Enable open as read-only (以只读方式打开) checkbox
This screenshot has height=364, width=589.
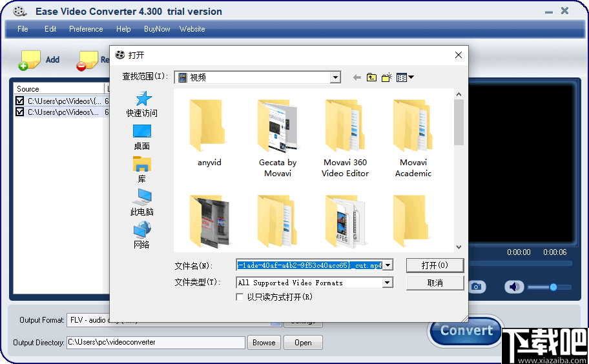239,298
